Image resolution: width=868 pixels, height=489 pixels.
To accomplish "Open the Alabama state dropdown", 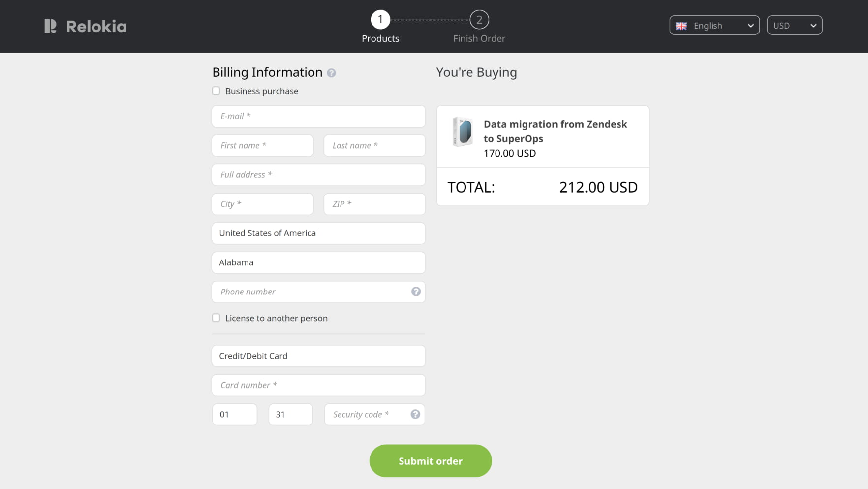I will pyautogui.click(x=318, y=262).
